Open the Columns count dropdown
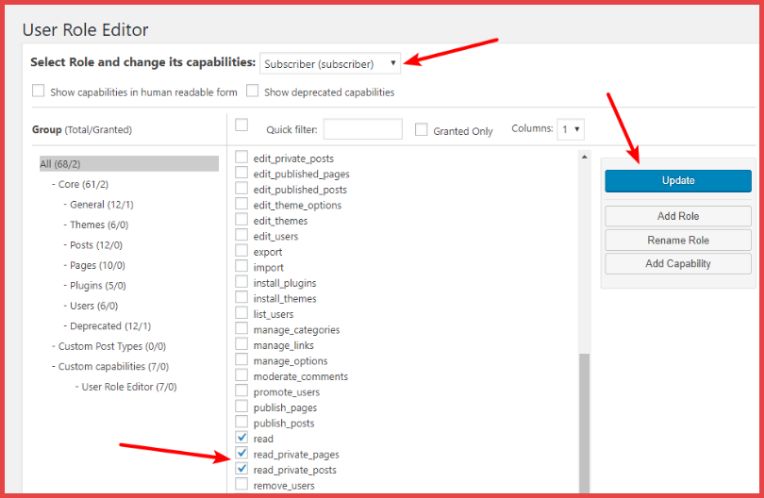The height and width of the screenshot is (498, 764). click(x=571, y=129)
